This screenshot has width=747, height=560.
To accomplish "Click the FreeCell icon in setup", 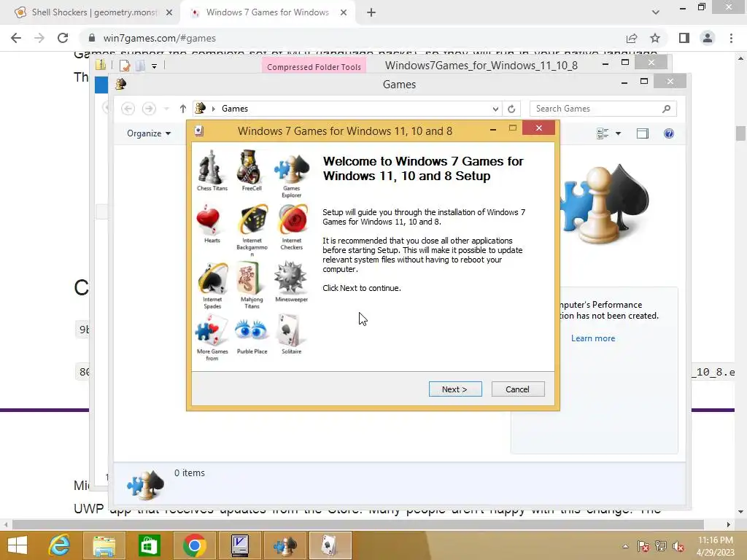I will pos(251,167).
